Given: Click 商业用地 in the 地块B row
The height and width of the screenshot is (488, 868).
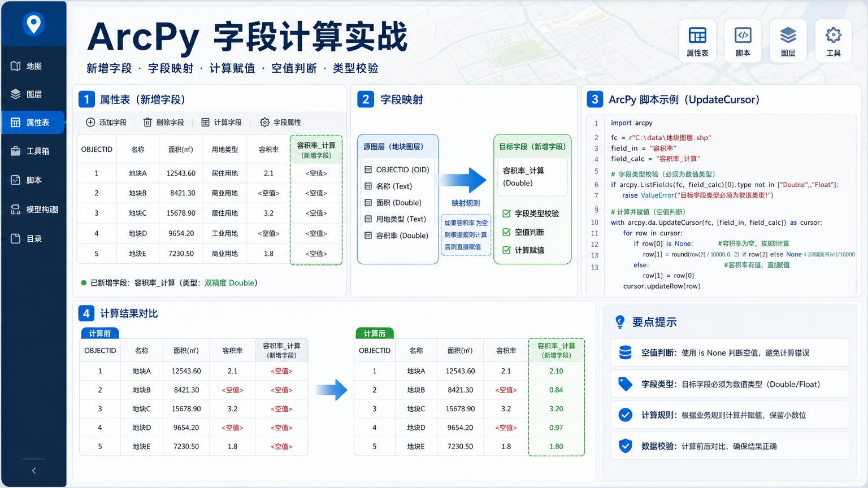Looking at the screenshot, I should [x=225, y=193].
